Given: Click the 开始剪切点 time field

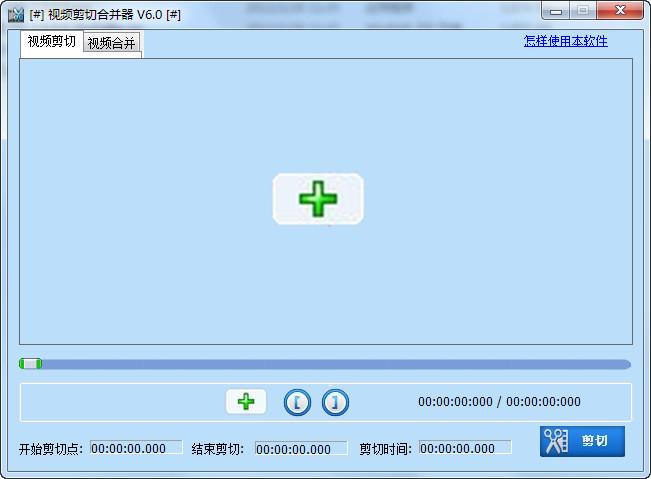Looking at the screenshot, I should pos(136,448).
